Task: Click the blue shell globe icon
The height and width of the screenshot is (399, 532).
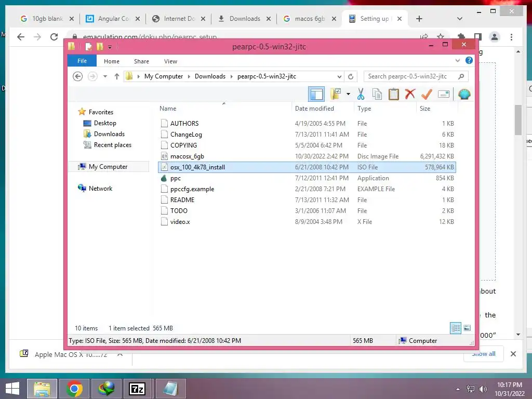Action: pyautogui.click(x=464, y=94)
